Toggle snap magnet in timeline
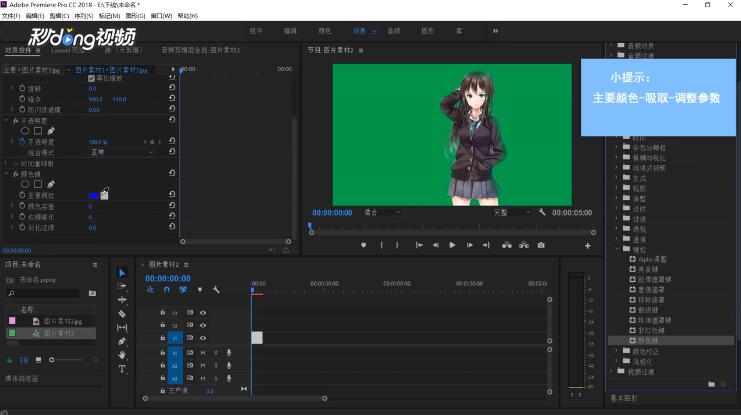Screen dimensions: 741x415 coord(166,289)
